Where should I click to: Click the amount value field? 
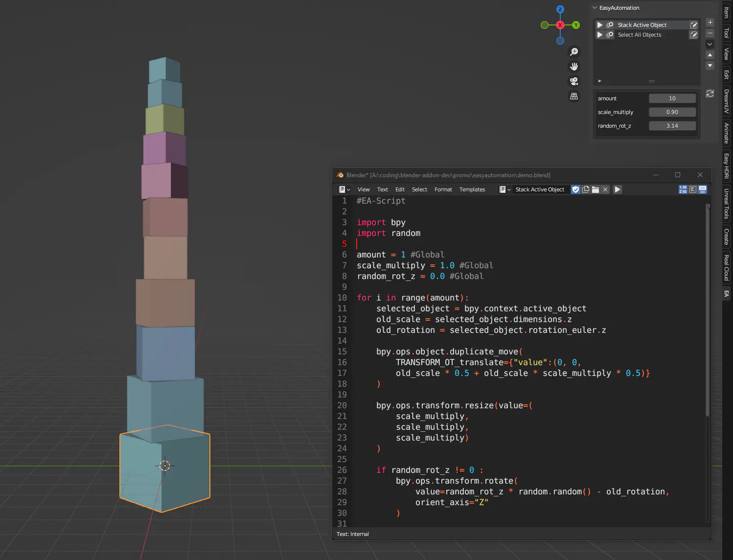click(672, 98)
